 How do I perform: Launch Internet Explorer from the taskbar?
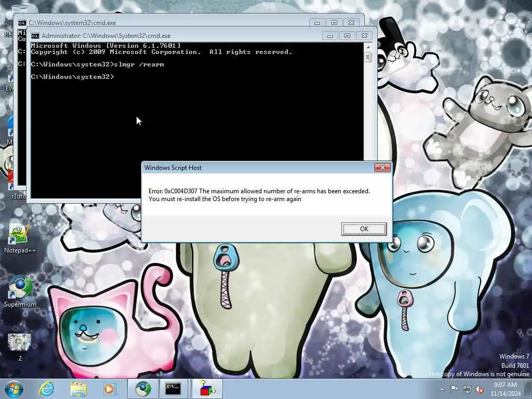[46, 389]
